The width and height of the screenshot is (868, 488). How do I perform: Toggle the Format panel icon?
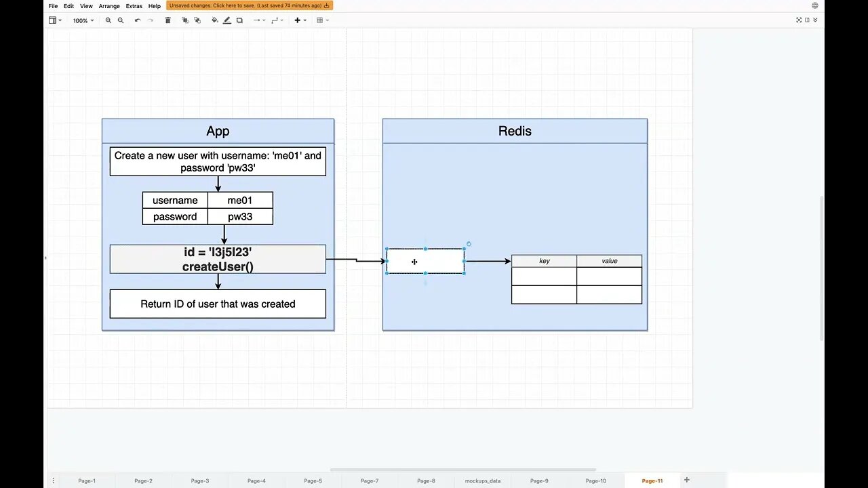point(807,20)
